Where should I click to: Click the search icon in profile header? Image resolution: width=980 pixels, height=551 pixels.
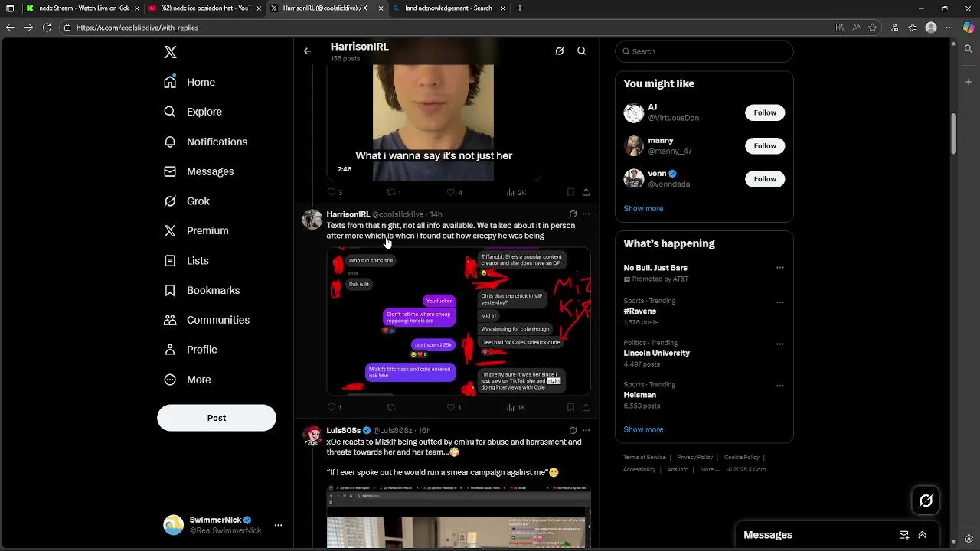pos(582,51)
